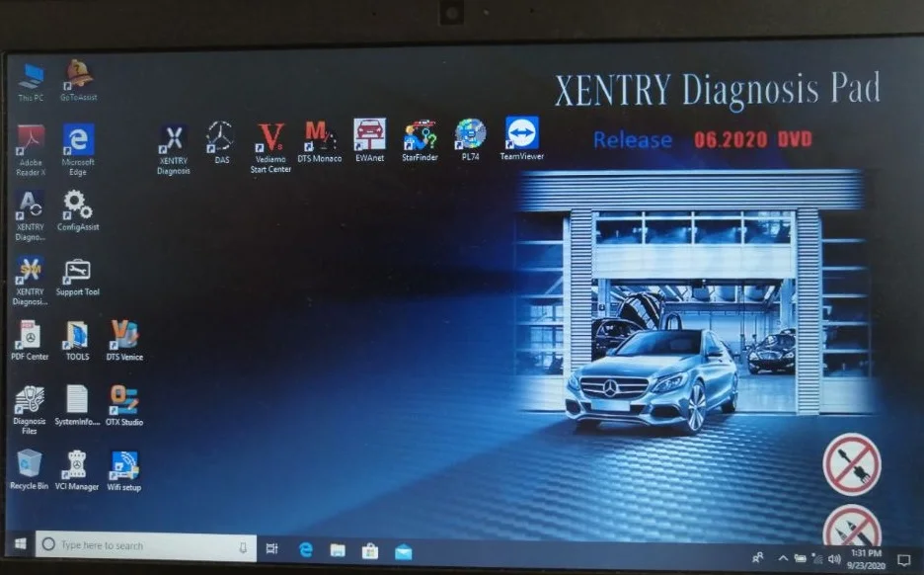The image size is (924, 575).
Task: Open the Wifi setup shortcut
Action: point(123,470)
